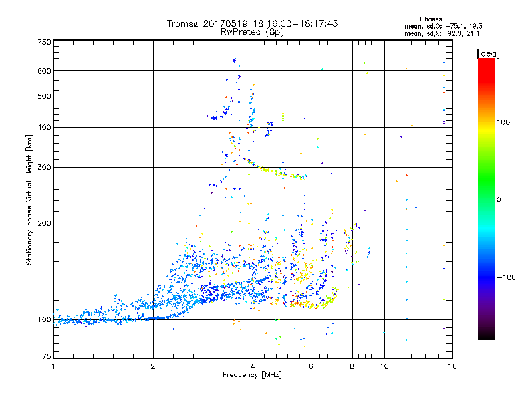Click the 500 height tick label
Image resolution: width=532 pixels, height=399 pixels.
coord(44,96)
